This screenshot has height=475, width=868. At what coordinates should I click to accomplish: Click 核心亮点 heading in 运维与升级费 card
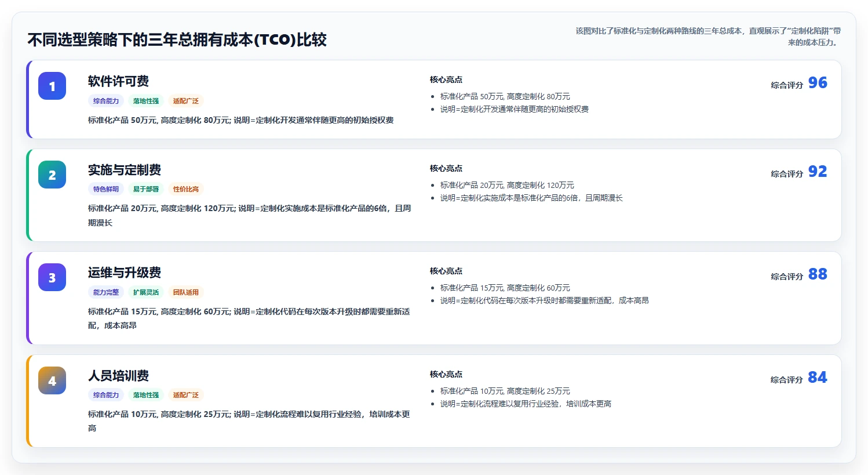click(446, 271)
